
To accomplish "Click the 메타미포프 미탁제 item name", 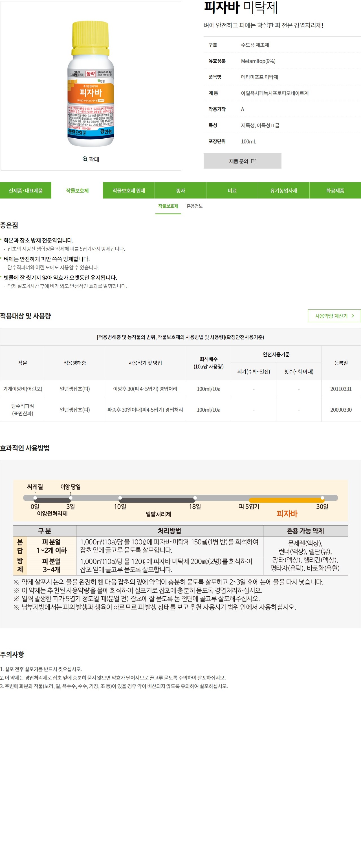I will tap(259, 77).
